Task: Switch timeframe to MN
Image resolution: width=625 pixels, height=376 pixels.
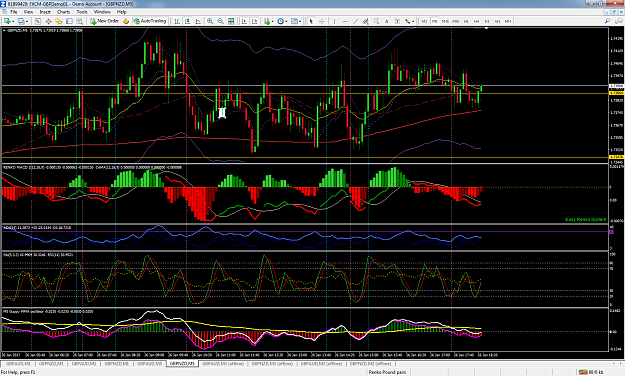Action: (508, 21)
